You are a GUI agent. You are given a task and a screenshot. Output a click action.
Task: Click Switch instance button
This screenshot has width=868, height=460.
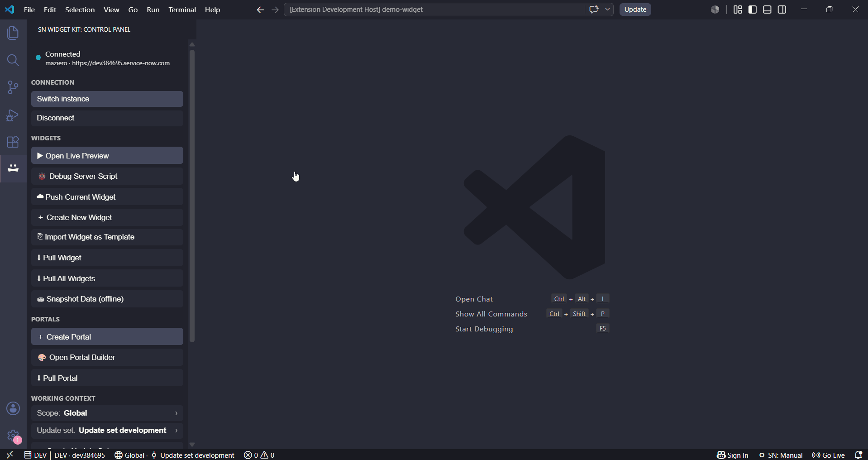coord(107,99)
